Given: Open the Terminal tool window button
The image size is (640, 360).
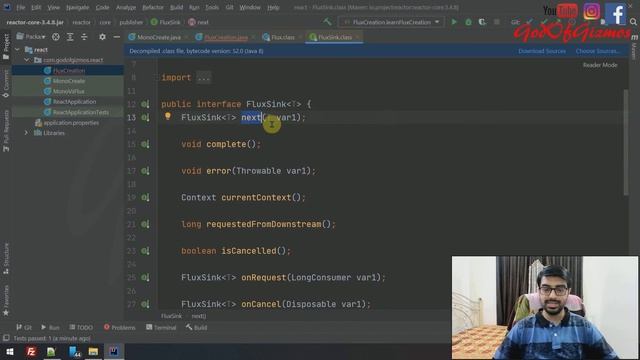Looking at the screenshot, I should point(161,327).
